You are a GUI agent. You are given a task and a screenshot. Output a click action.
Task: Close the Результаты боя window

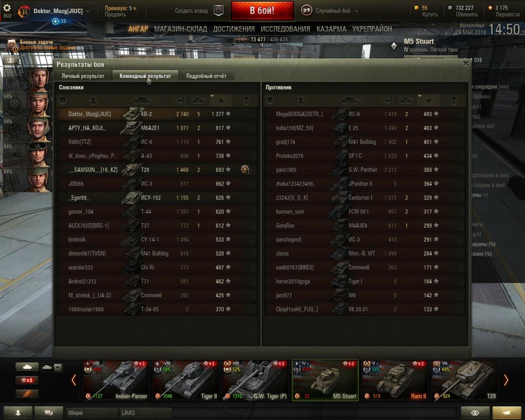pos(465,63)
